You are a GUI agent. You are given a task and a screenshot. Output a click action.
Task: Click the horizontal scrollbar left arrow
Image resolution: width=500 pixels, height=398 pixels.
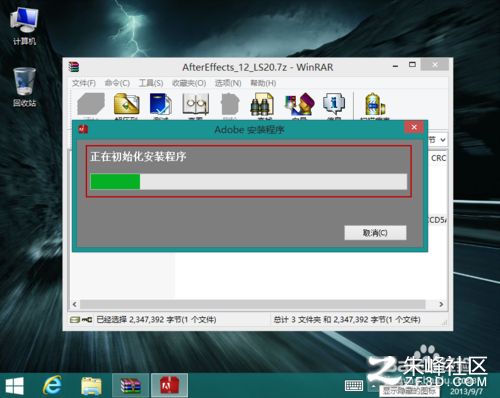click(x=75, y=304)
